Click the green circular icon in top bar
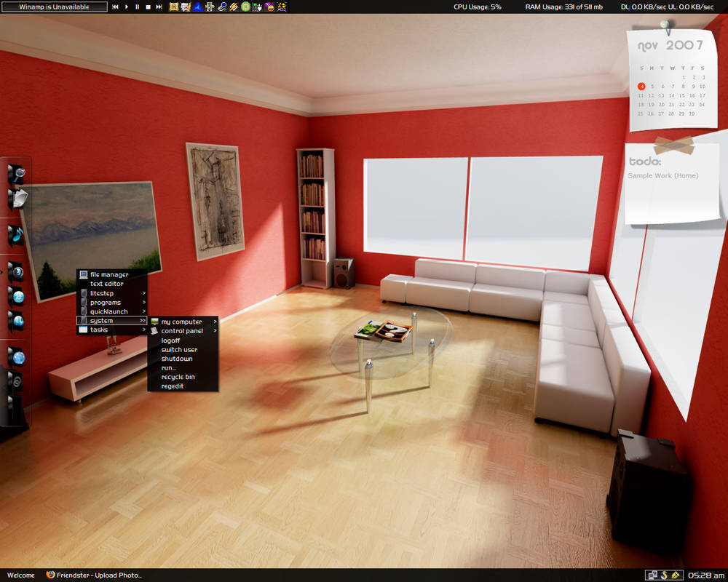This screenshot has height=582, width=728. pyautogui.click(x=246, y=7)
